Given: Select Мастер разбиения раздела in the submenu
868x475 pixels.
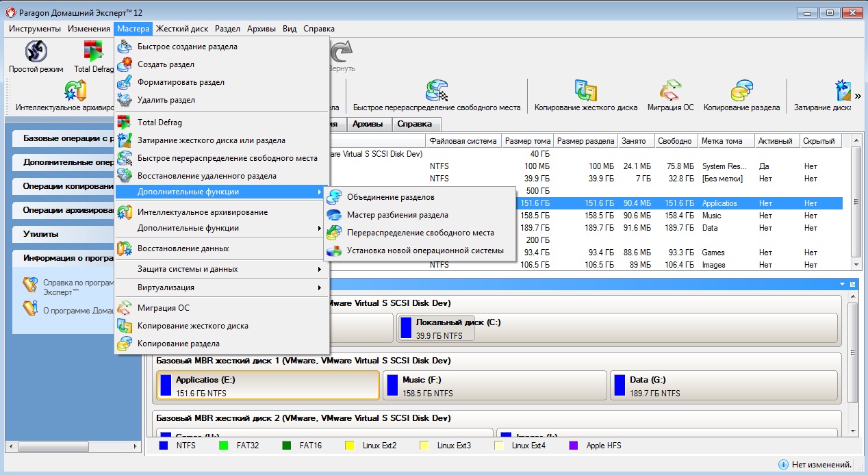Looking at the screenshot, I should tap(420, 215).
